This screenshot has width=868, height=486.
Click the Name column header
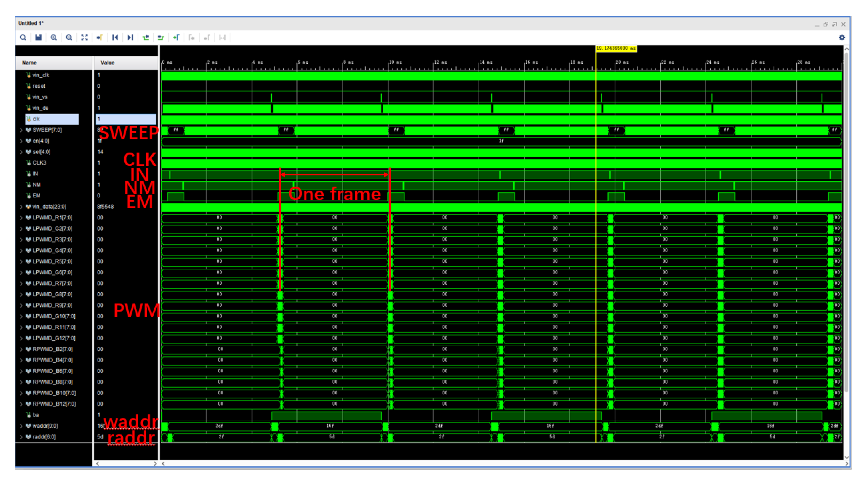tap(29, 62)
